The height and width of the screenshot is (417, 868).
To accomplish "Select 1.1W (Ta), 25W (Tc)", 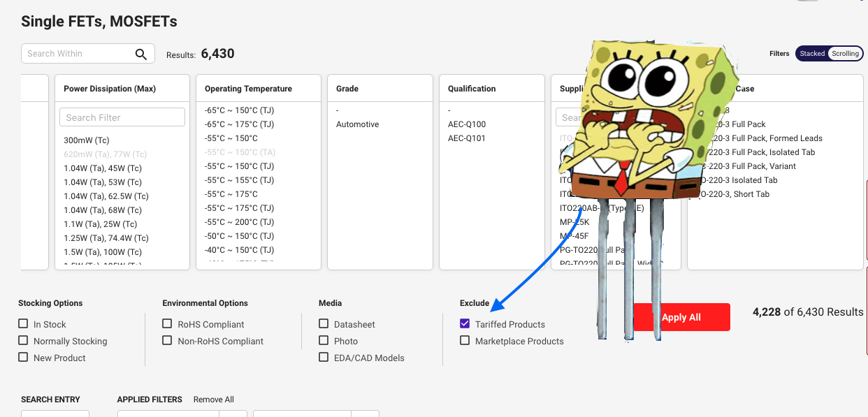I will (101, 224).
